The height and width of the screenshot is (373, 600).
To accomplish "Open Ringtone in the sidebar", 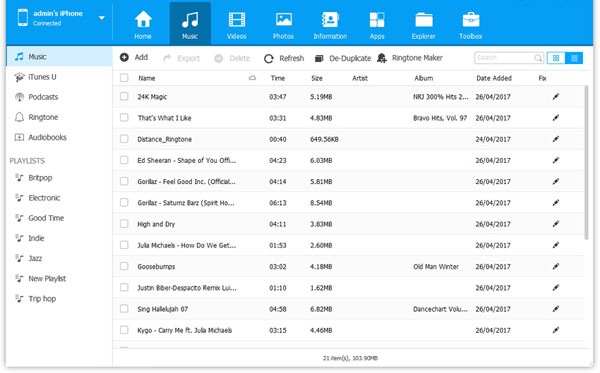I will [59, 117].
